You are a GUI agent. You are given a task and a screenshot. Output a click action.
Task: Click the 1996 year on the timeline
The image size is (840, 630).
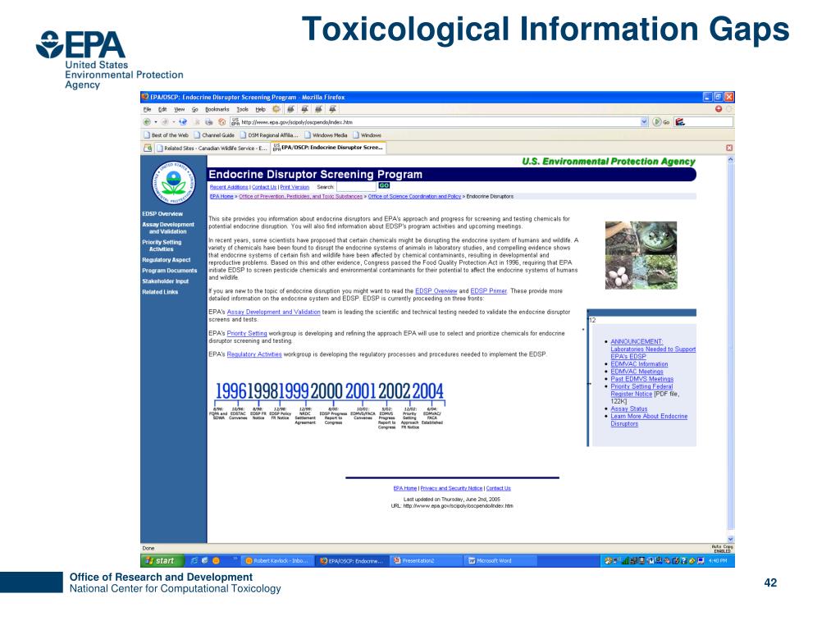click(231, 391)
